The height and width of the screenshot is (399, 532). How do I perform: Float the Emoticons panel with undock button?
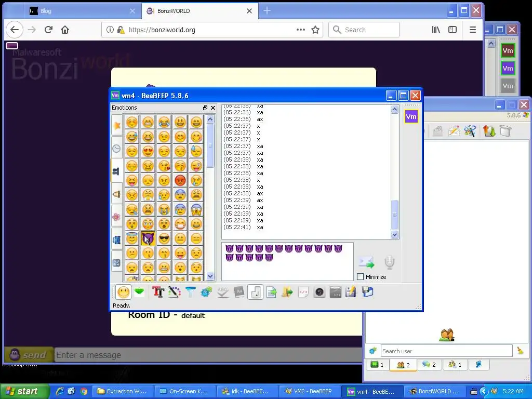pos(205,108)
